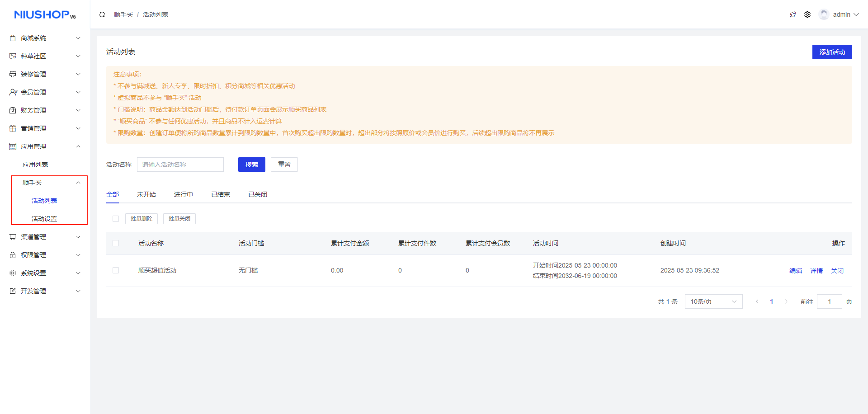
Task: Open the 营销管理 sidebar icon
Action: [x=12, y=128]
